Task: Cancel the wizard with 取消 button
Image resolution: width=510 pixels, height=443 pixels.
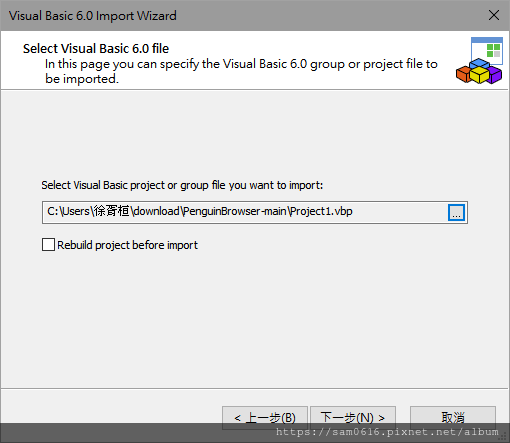Action: pos(453,417)
